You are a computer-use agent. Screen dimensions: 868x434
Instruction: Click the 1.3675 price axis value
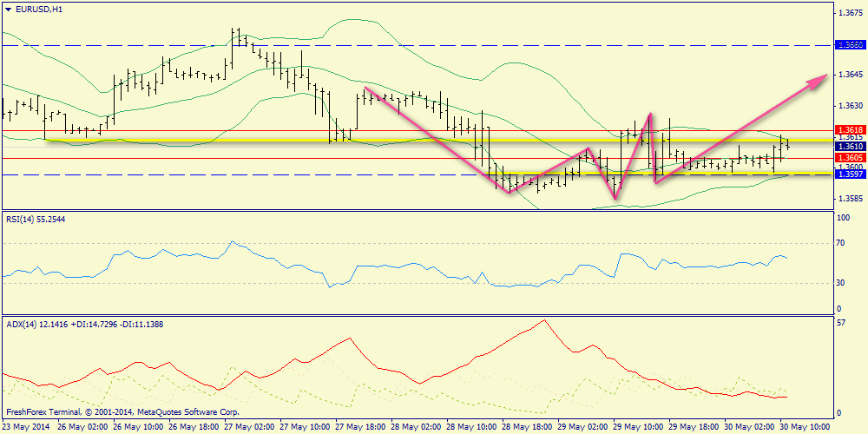click(x=851, y=12)
